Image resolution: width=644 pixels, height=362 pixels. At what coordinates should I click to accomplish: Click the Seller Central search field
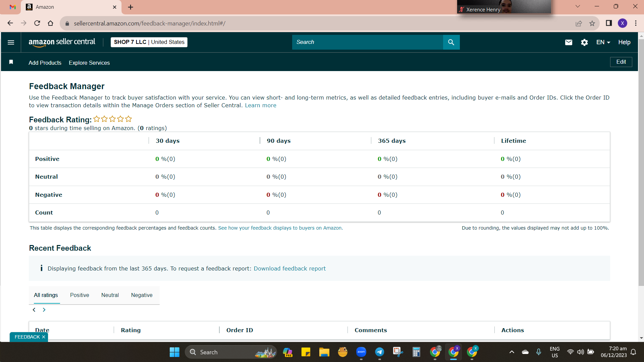pyautogui.click(x=367, y=42)
